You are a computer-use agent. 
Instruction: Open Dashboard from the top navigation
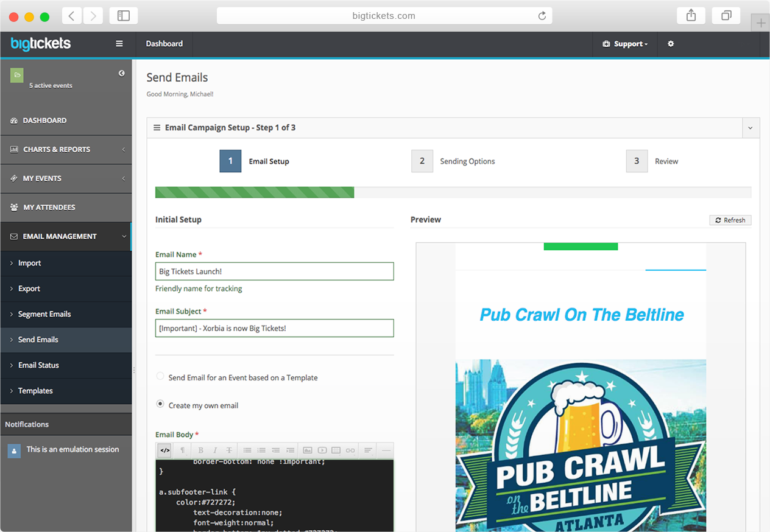[x=164, y=44]
